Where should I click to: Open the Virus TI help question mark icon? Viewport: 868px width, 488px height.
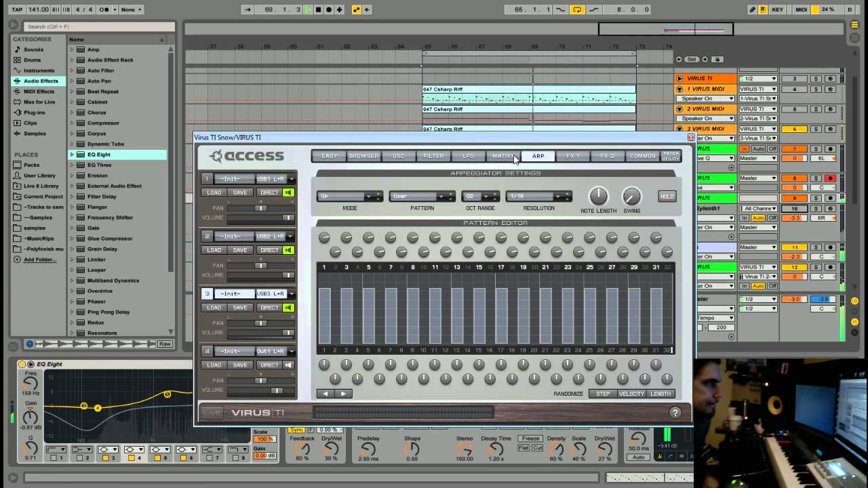point(675,413)
